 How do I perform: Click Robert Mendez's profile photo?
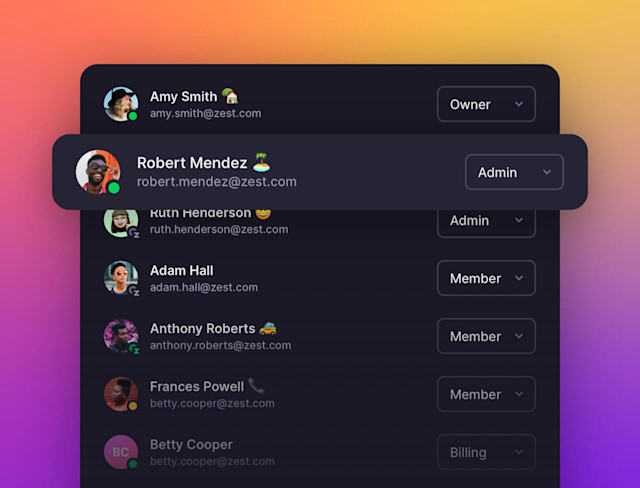click(98, 172)
